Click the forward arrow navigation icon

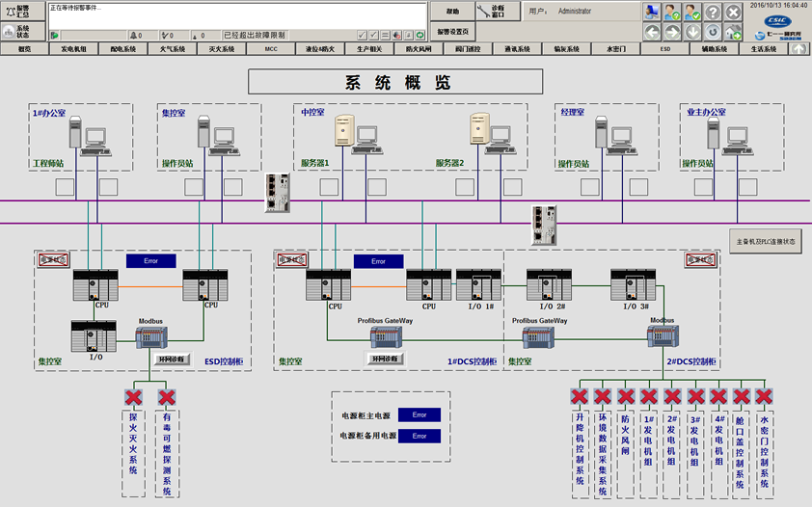click(673, 32)
